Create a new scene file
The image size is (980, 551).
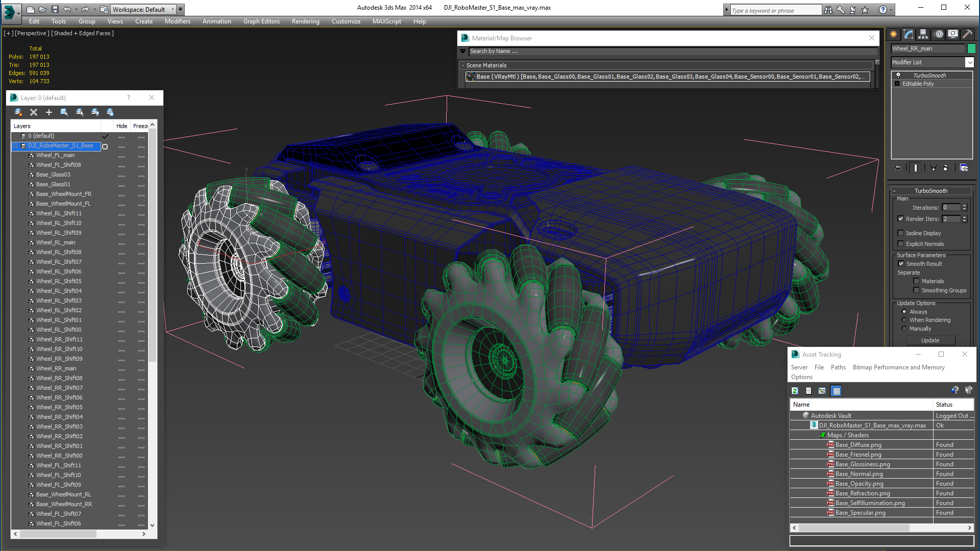click(31, 9)
